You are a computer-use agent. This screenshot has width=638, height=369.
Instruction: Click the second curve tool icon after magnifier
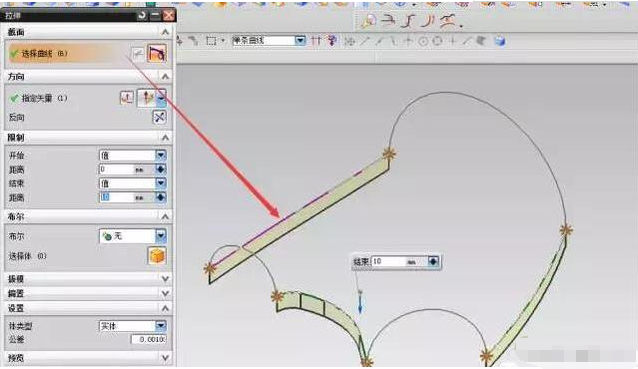[x=389, y=21]
